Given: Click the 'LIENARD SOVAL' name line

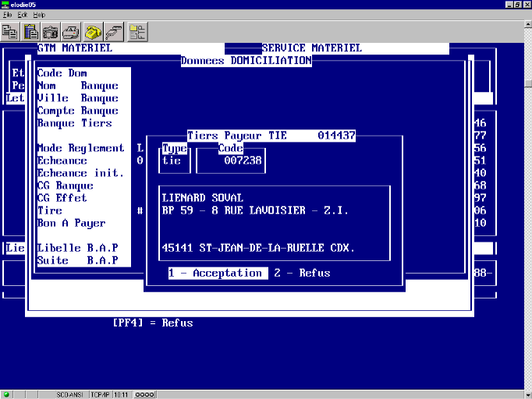Looking at the screenshot, I should coord(203,198).
